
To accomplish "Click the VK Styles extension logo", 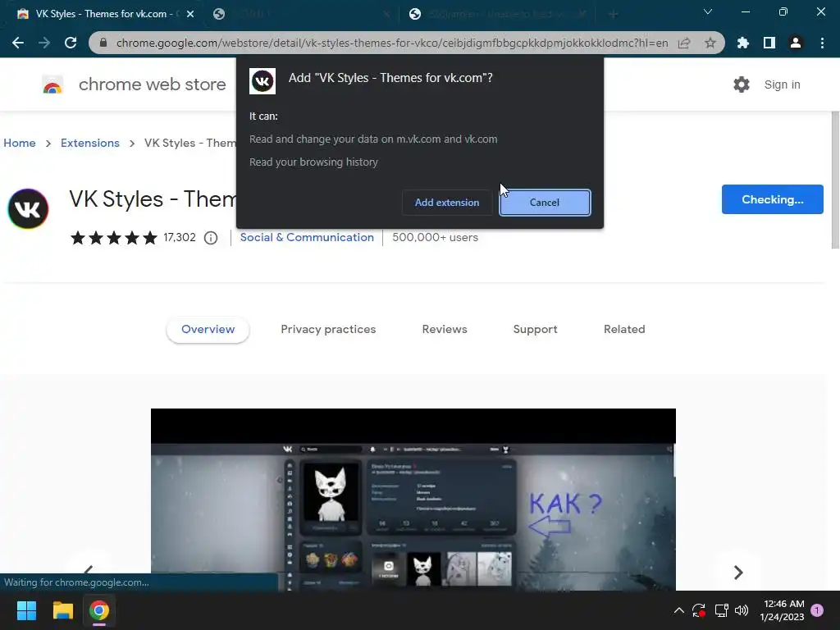I will pyautogui.click(x=28, y=209).
